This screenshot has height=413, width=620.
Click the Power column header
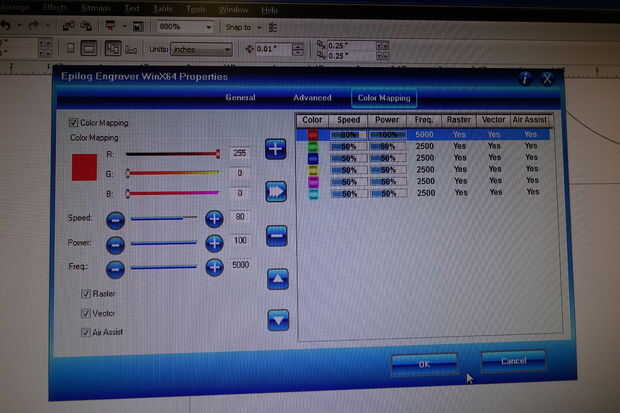(387, 119)
